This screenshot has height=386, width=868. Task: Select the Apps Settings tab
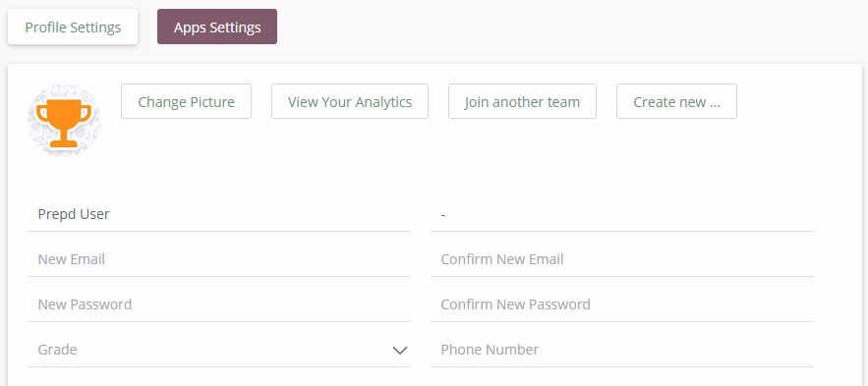tap(217, 27)
